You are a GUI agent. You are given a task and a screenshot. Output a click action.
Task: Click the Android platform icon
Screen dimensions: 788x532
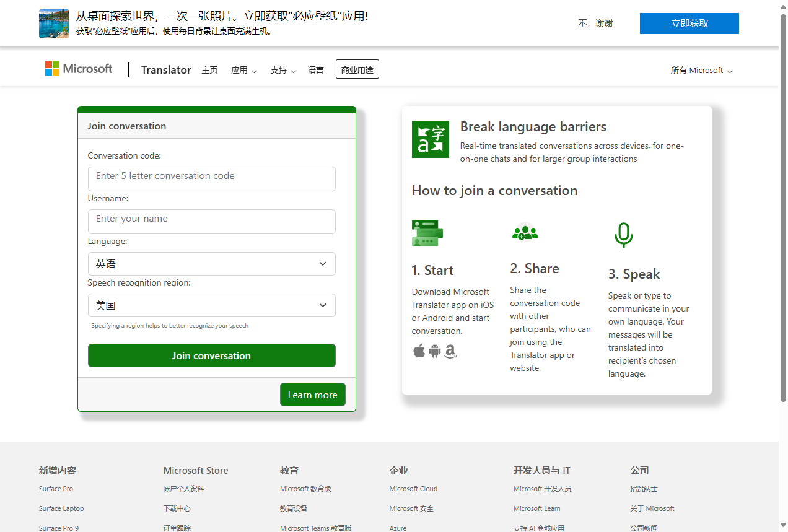(x=434, y=351)
